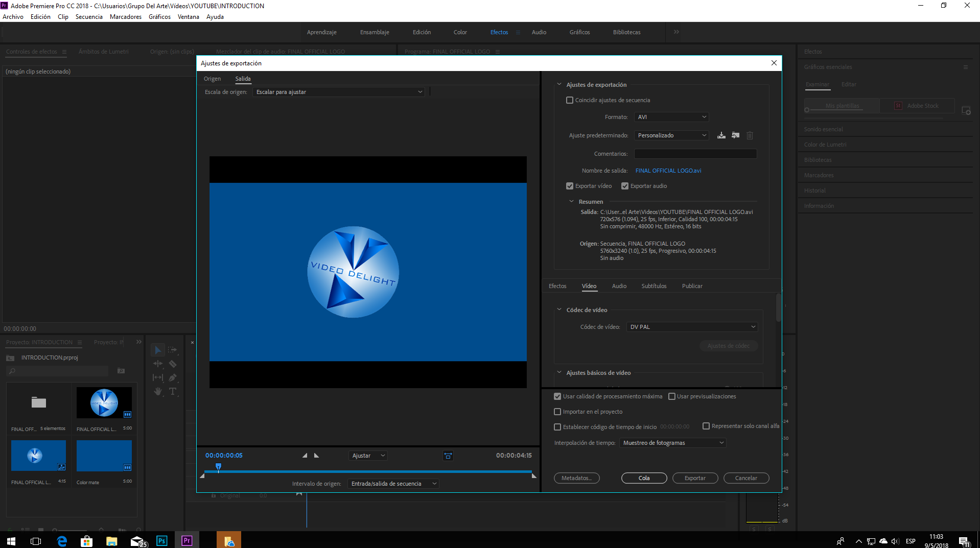Open Ajuste predeterminado Personalizado dropdown
980x548 pixels.
click(671, 135)
